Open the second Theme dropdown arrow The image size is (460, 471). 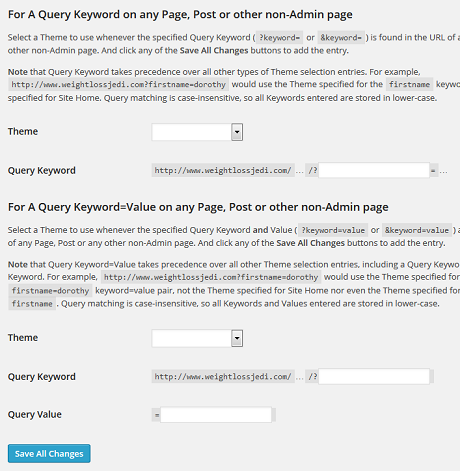[237, 338]
